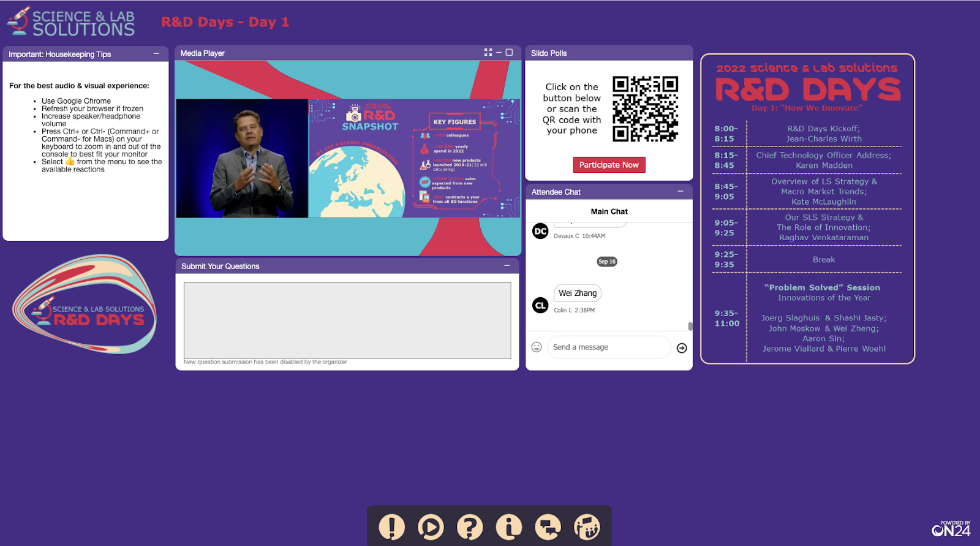Click 'Devaux C 10:44AM' chat timestamp
Screen dimensions: 980x546
point(579,236)
